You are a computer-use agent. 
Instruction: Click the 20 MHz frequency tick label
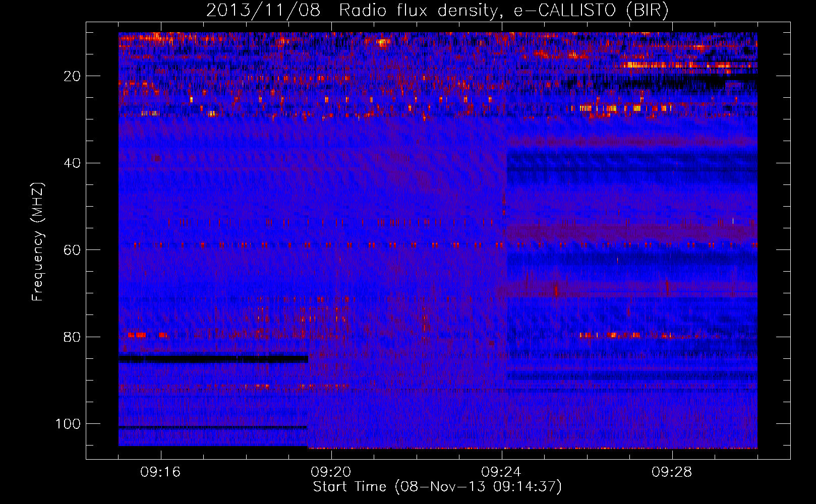73,76
